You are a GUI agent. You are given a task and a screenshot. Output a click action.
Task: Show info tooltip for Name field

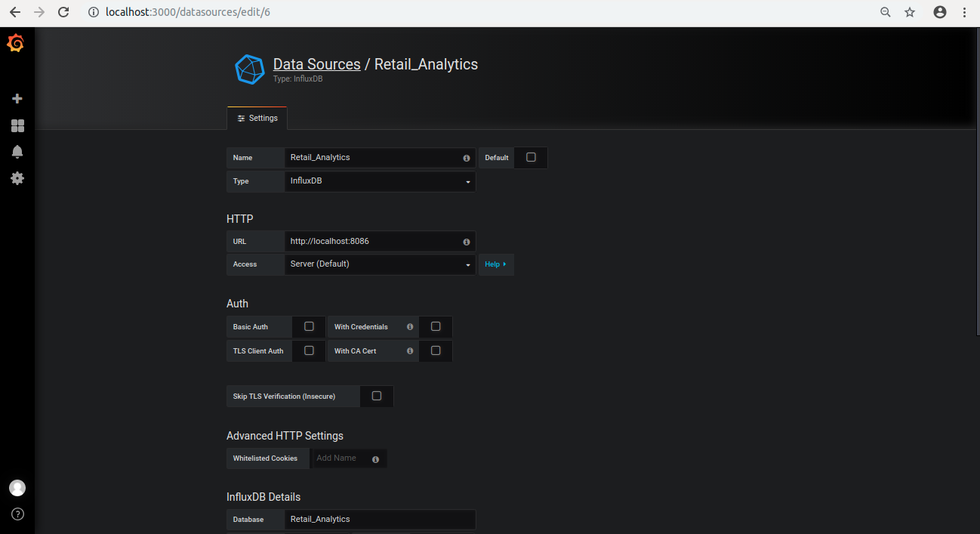coord(467,158)
